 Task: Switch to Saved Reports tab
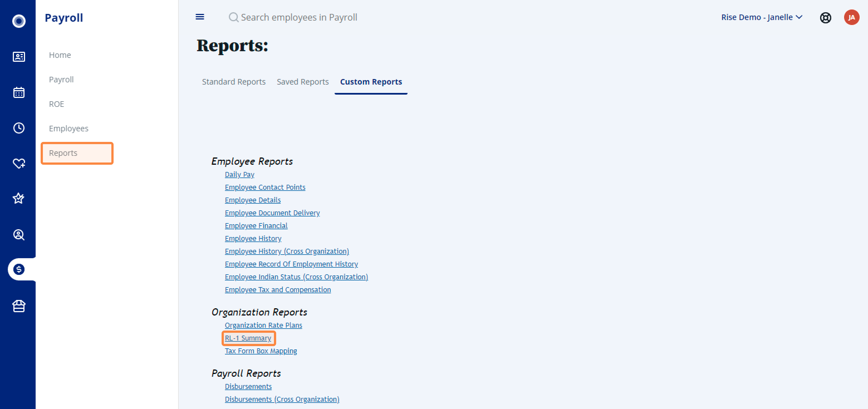coord(303,82)
